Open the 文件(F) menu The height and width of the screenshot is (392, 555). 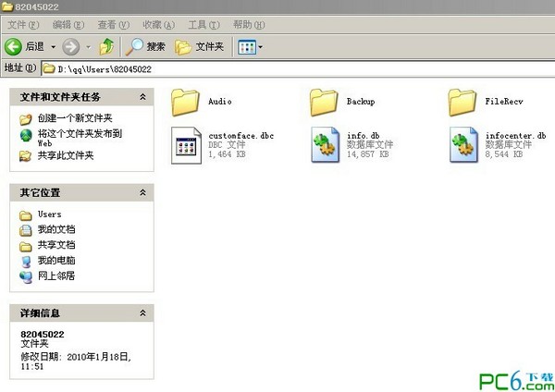pyautogui.click(x=23, y=25)
